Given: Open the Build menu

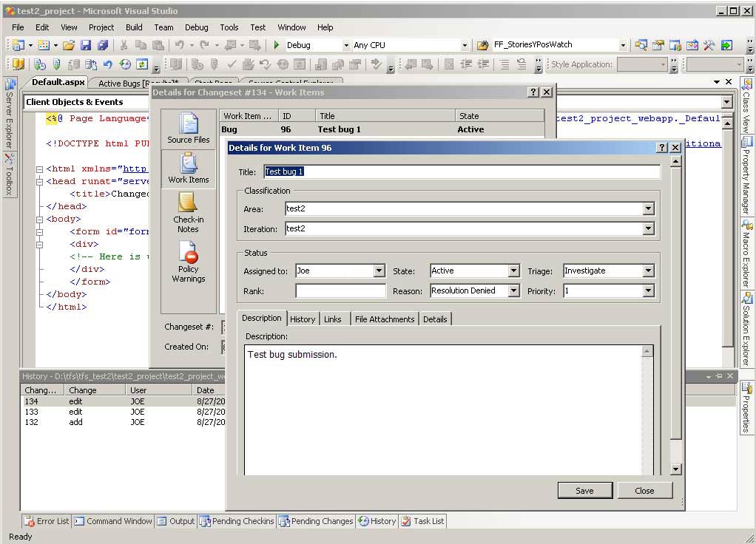Looking at the screenshot, I should [x=134, y=27].
